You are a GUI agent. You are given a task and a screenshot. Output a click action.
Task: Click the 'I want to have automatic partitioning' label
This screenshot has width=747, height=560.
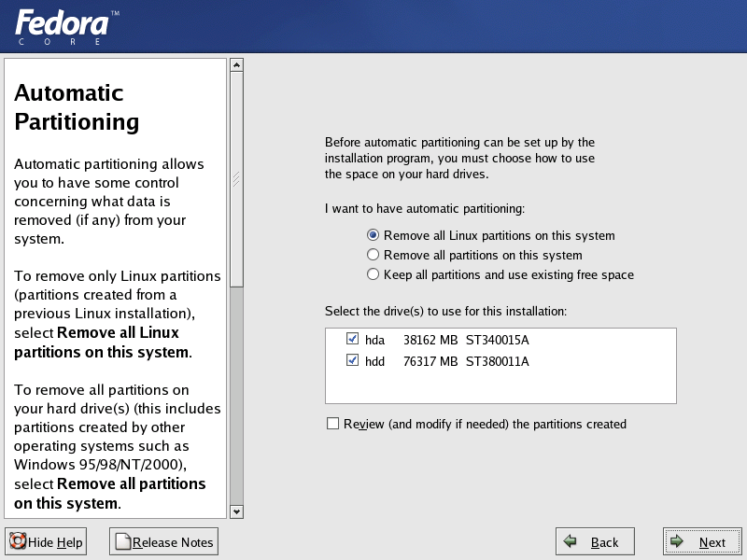[425, 208]
